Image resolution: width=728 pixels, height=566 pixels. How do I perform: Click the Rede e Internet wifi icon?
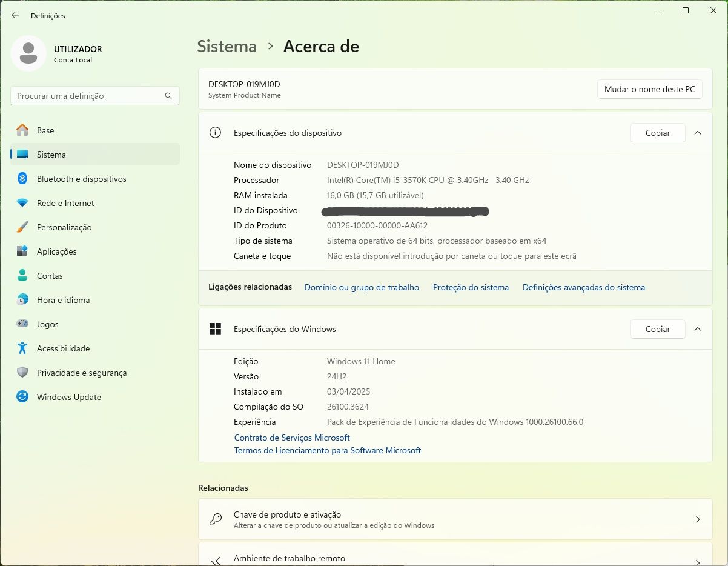click(22, 203)
